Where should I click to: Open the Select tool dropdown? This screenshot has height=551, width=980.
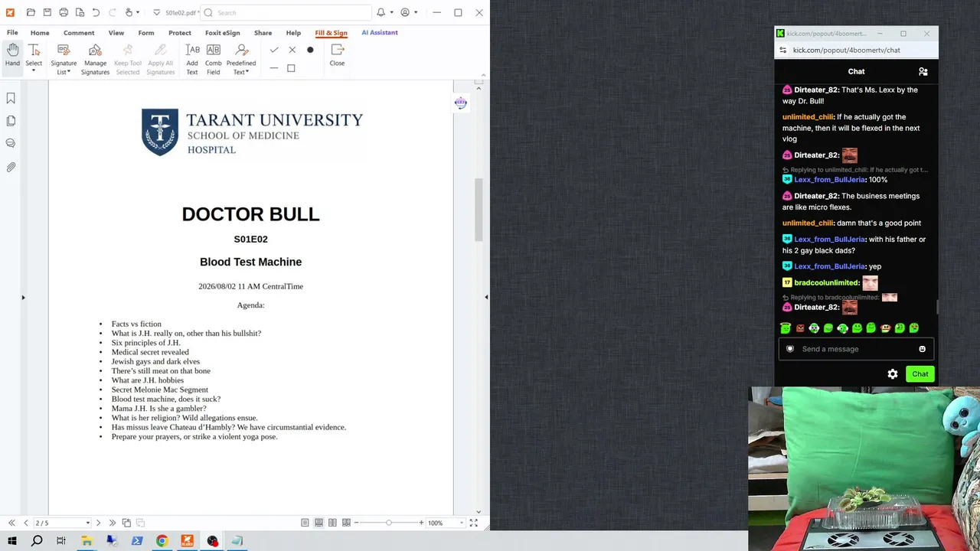click(x=34, y=70)
